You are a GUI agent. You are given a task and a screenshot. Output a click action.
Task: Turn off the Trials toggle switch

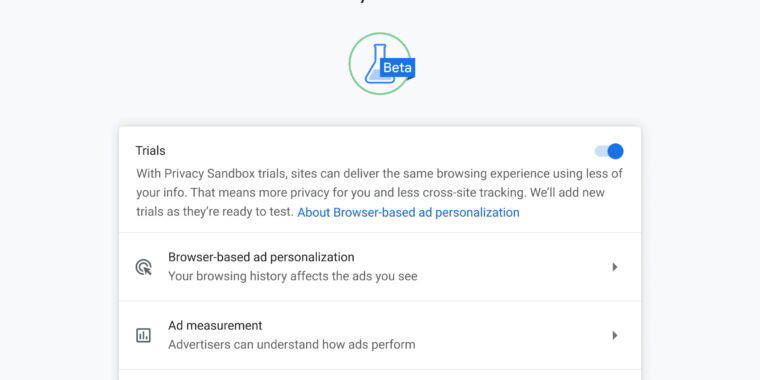(609, 151)
